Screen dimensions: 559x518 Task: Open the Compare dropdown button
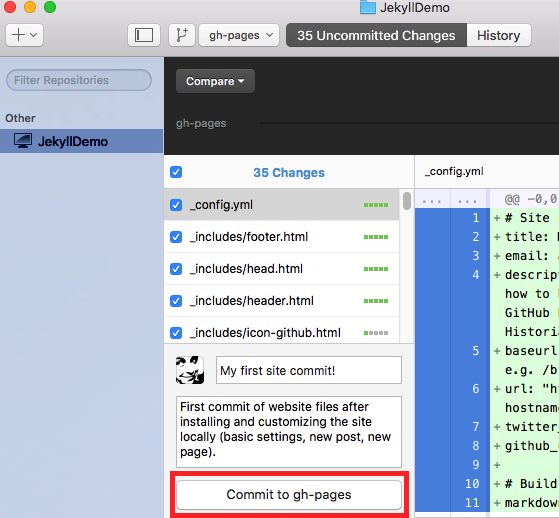tap(215, 81)
